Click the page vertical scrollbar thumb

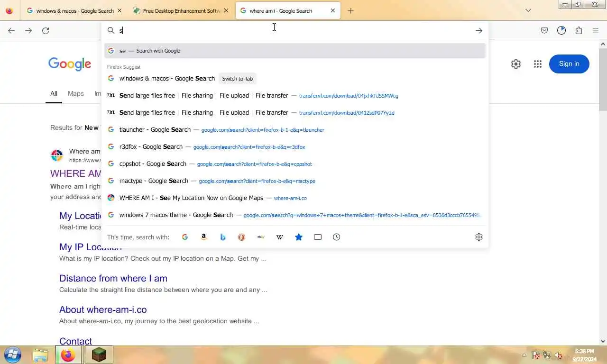point(603,80)
